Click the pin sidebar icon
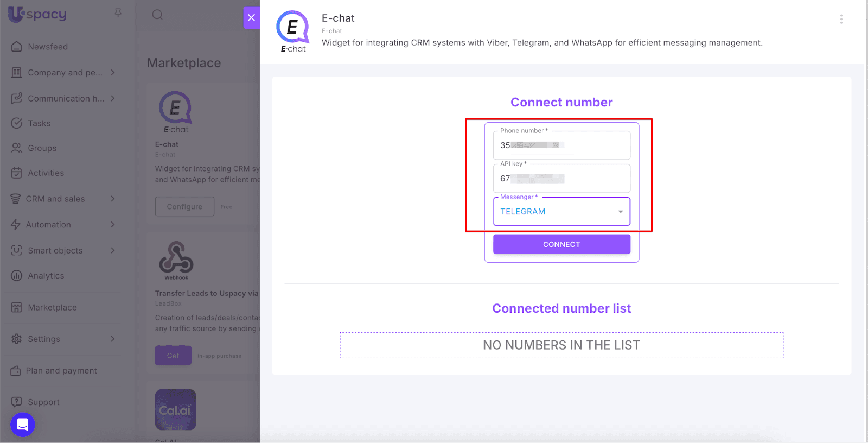This screenshot has width=868, height=443. click(x=118, y=13)
